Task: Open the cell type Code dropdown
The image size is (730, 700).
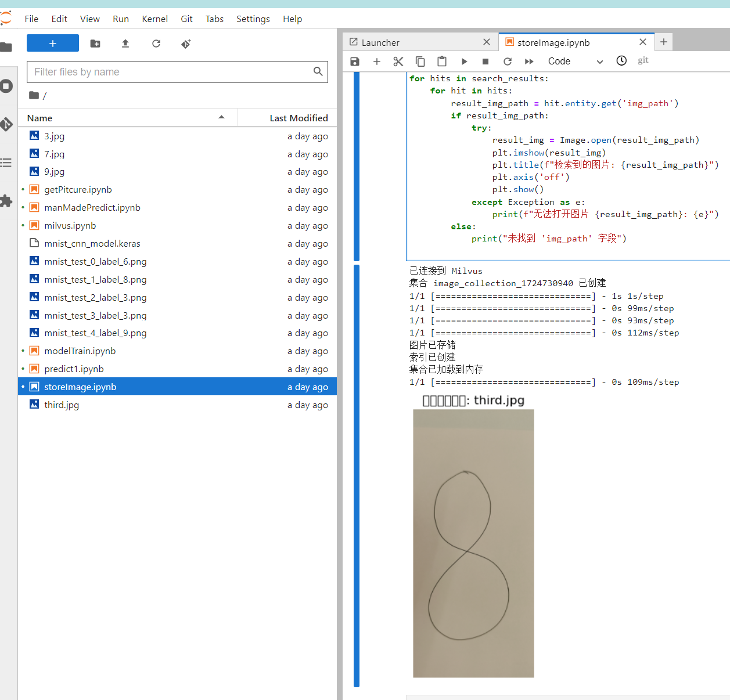Action: (576, 62)
